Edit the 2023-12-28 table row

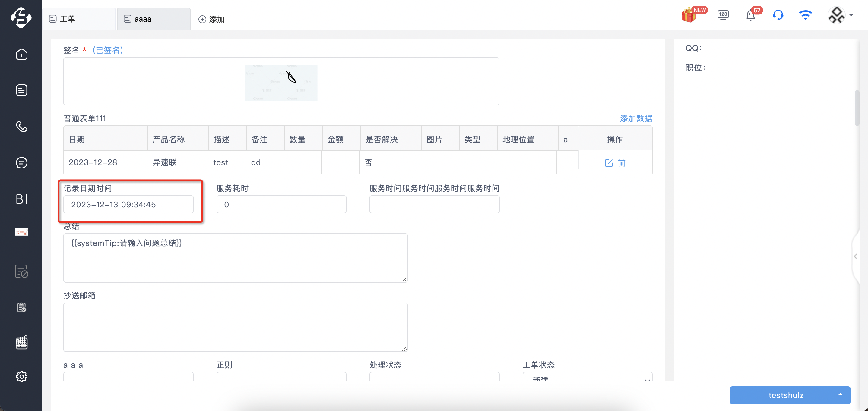click(x=609, y=163)
